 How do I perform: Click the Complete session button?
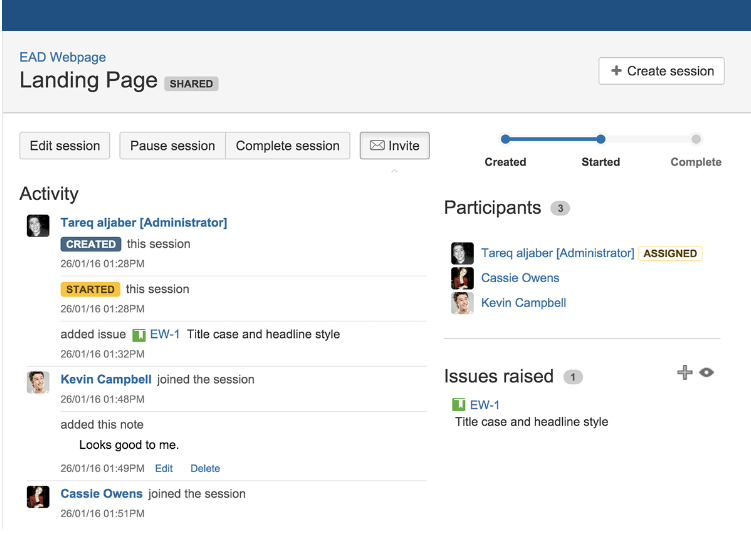click(x=288, y=146)
